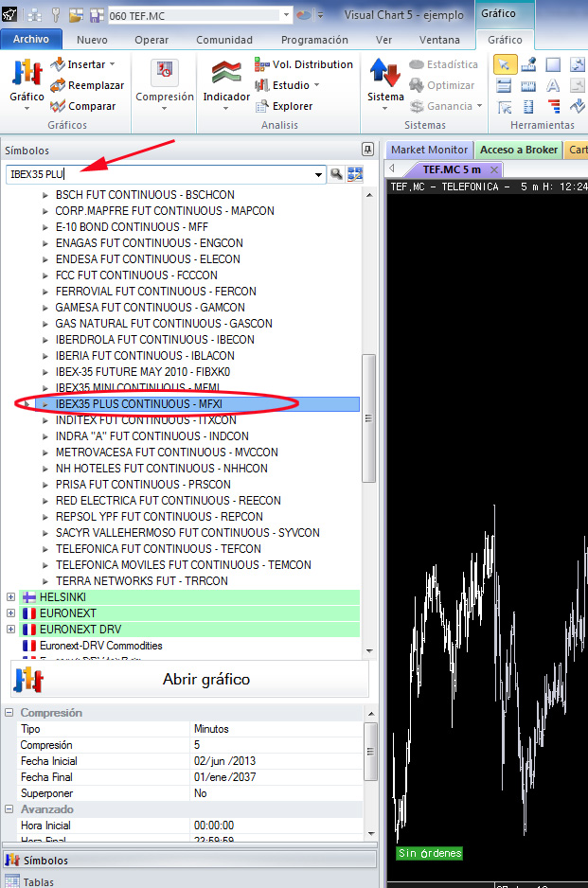Click the symbol list scroll down arrow
The image size is (588, 888).
coord(369,651)
